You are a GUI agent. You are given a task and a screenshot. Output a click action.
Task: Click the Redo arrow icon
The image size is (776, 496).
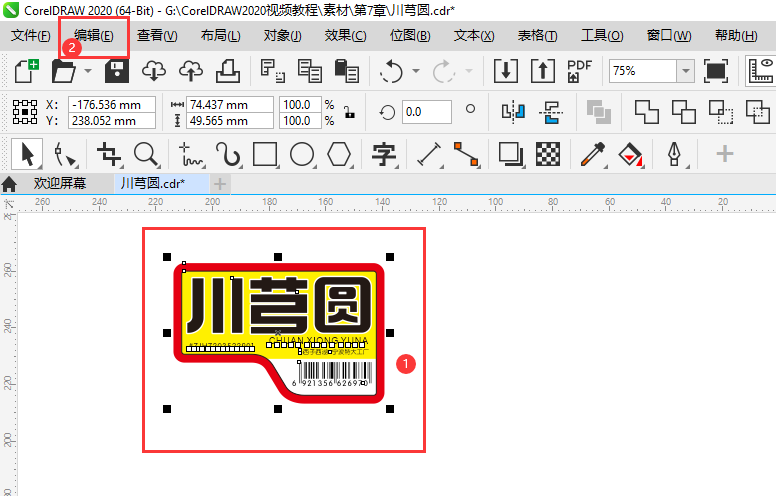[x=444, y=71]
